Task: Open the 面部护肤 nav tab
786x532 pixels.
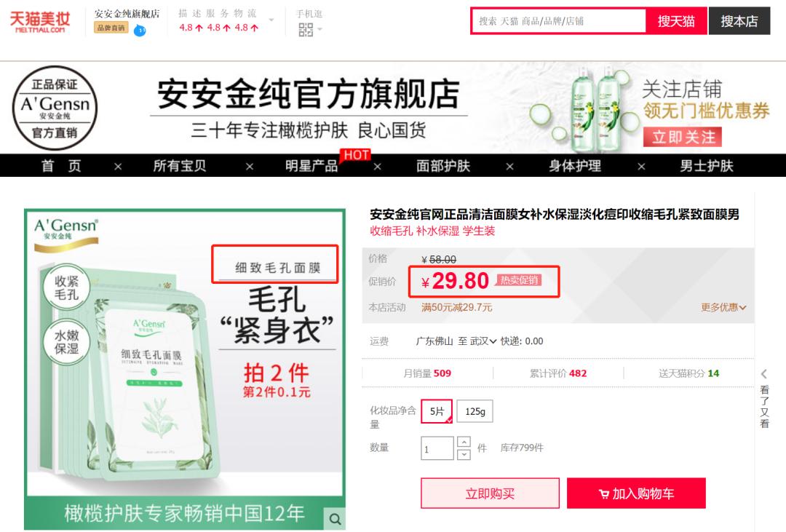Action: [443, 165]
